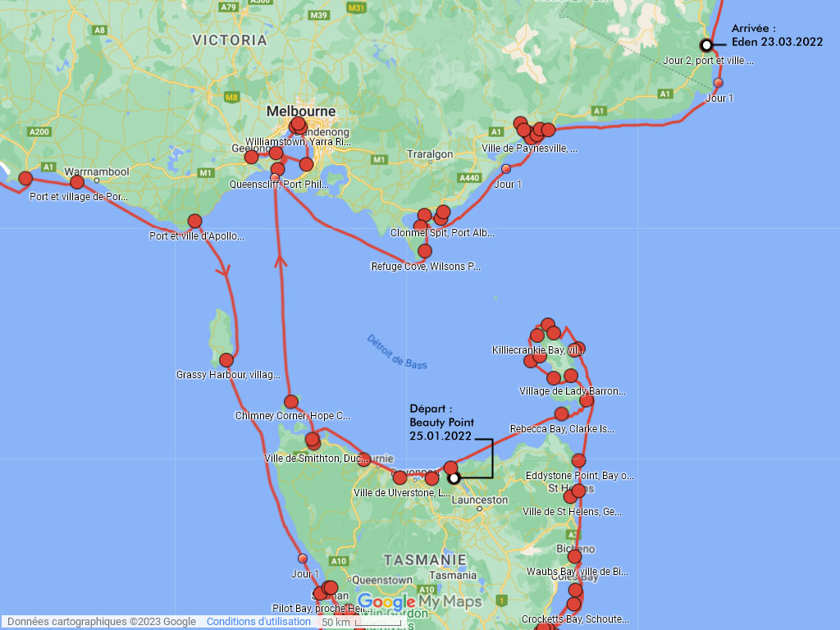Open the Jour 1 marker southwest of Paynesville
Image resolution: width=840 pixels, height=630 pixels.
click(505, 169)
